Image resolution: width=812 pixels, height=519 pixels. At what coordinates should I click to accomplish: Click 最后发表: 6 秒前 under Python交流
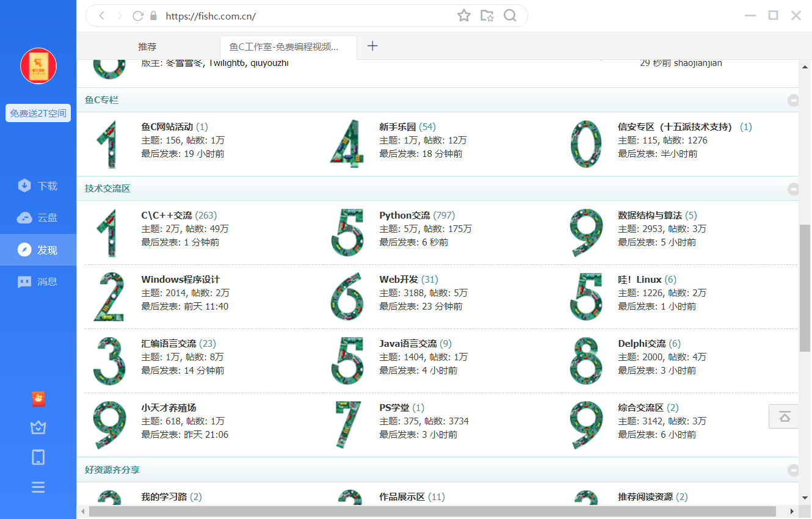coord(413,242)
